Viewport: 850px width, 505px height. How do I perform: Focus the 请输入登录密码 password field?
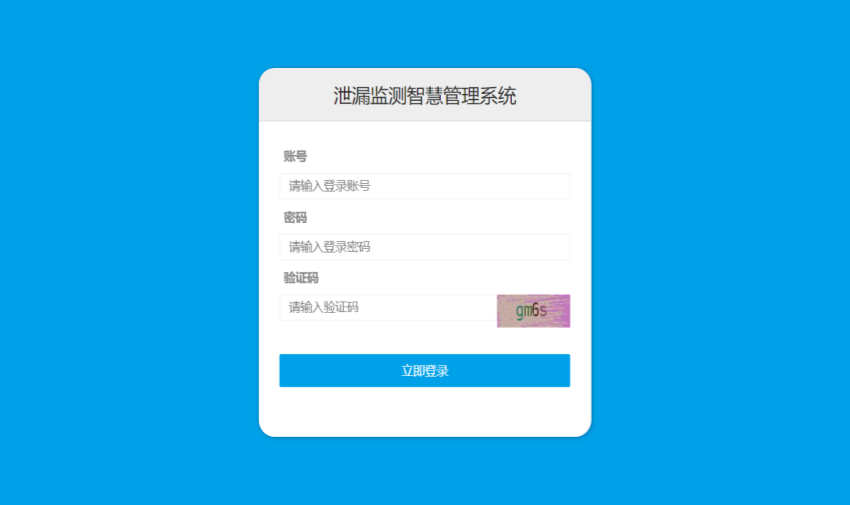pos(424,247)
